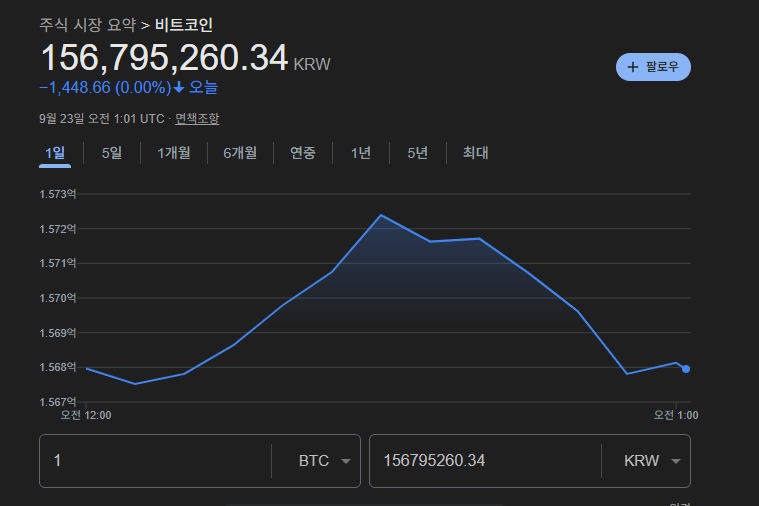
Task: Open the 1개월 chart range tab
Action: click(173, 153)
